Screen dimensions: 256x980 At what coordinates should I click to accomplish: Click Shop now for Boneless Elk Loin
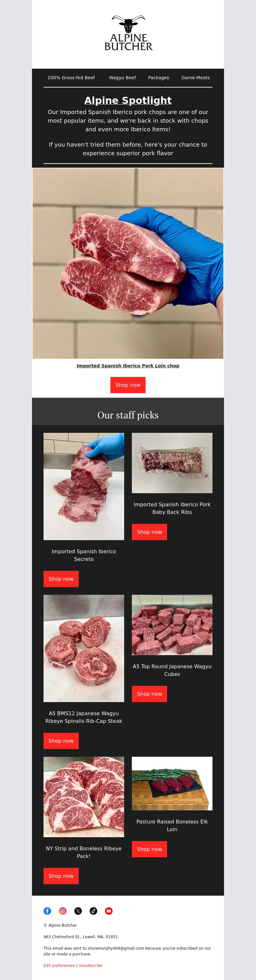click(x=149, y=849)
